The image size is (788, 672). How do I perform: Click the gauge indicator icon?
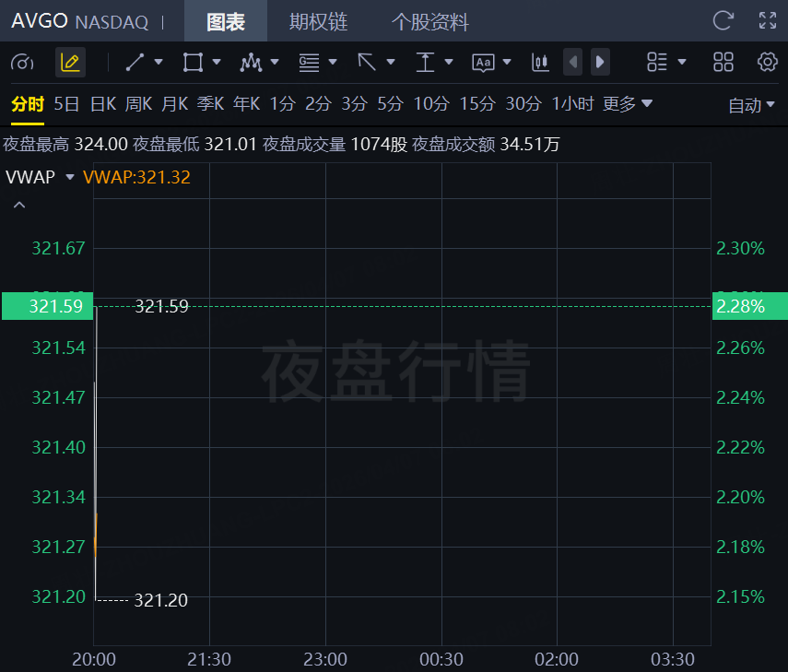[x=22, y=63]
